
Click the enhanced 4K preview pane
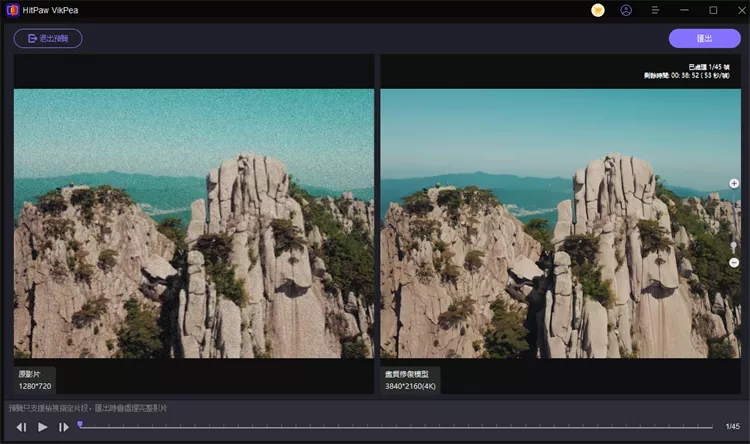point(560,223)
